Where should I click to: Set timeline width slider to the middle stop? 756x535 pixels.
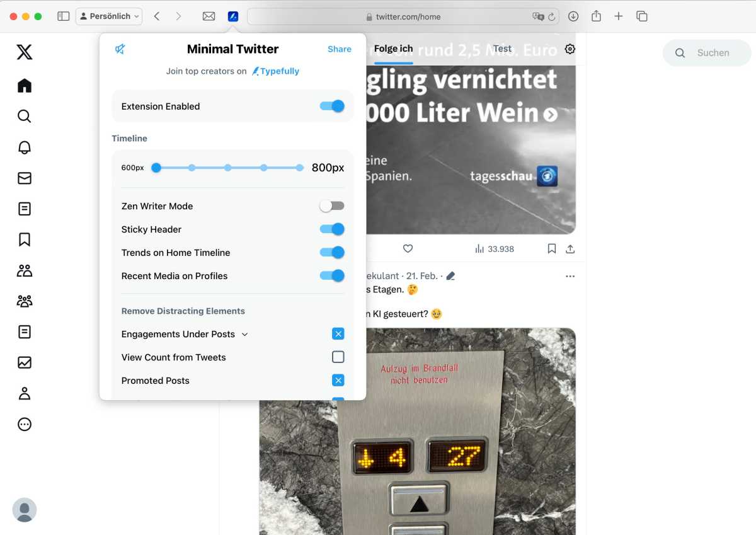pos(228,168)
